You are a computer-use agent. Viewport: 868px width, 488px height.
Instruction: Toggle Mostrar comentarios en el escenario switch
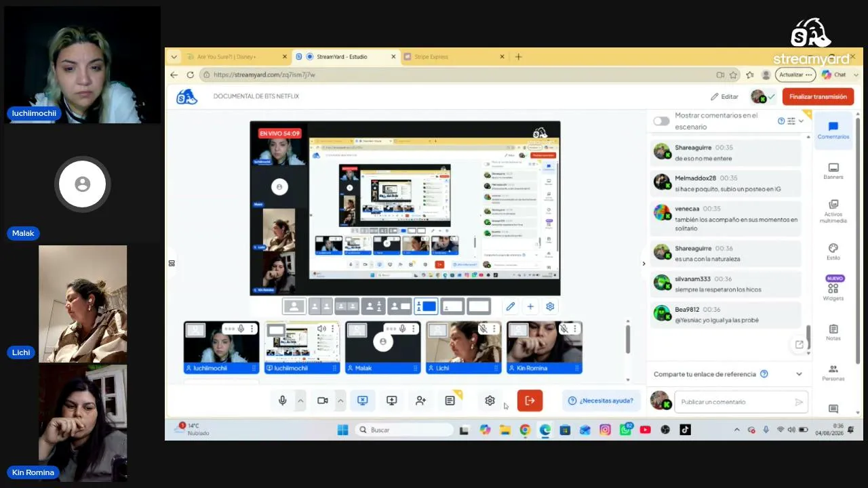click(x=661, y=121)
